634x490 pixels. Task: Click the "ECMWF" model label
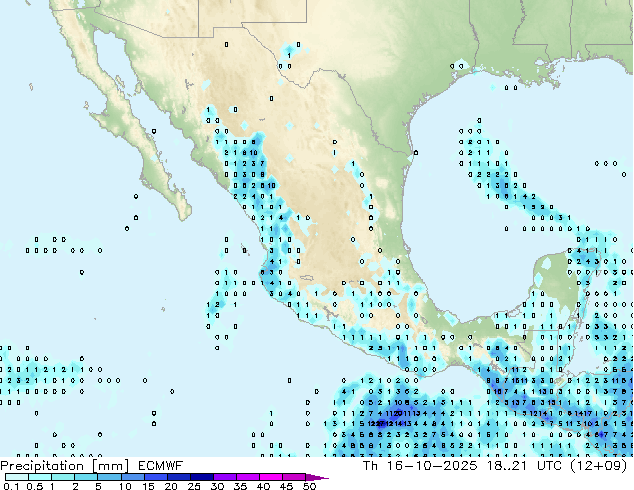161,466
